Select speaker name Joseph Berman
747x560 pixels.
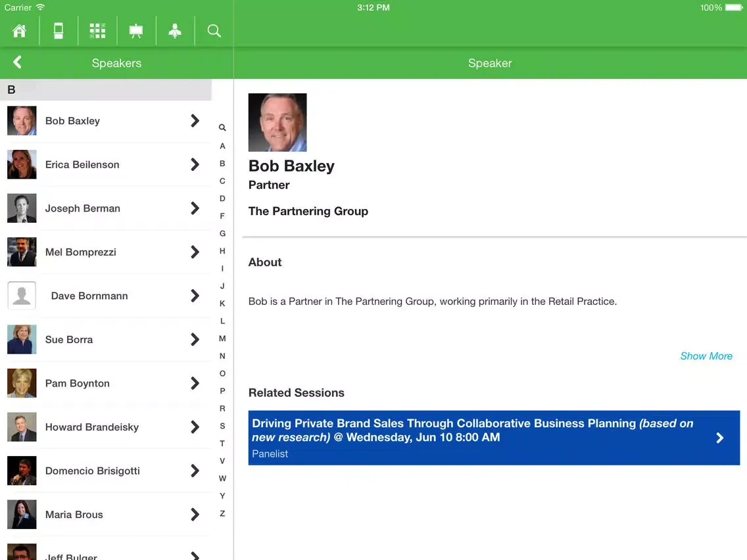(x=83, y=208)
